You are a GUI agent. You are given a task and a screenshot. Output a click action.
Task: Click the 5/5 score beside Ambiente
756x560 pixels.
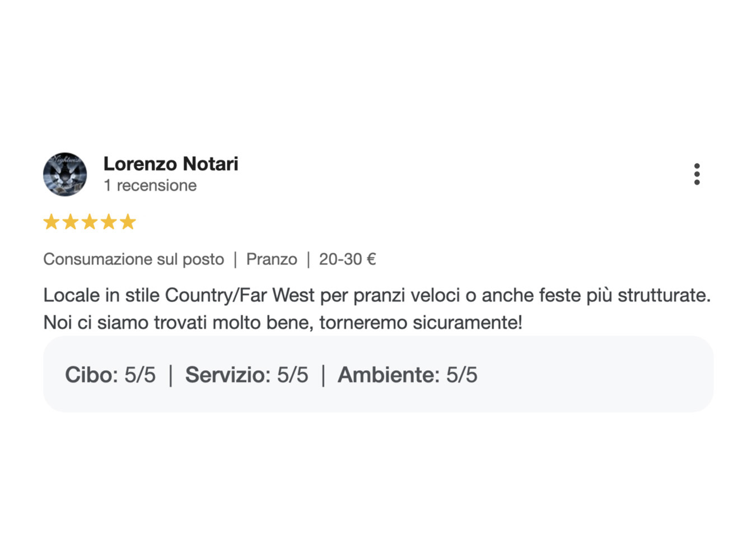pos(462,375)
